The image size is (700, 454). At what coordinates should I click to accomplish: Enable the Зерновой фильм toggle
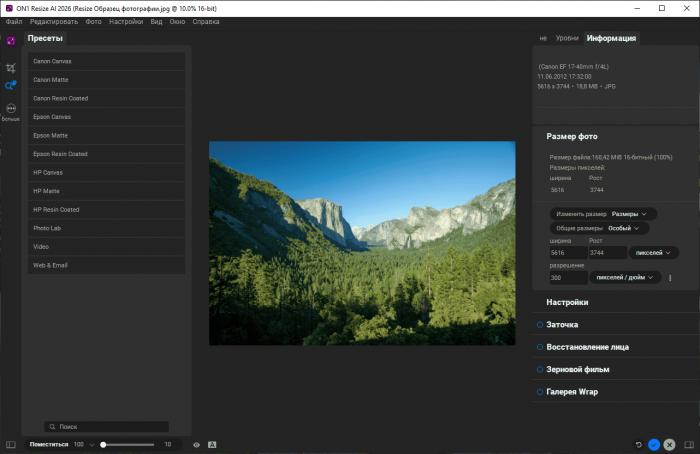click(x=540, y=369)
